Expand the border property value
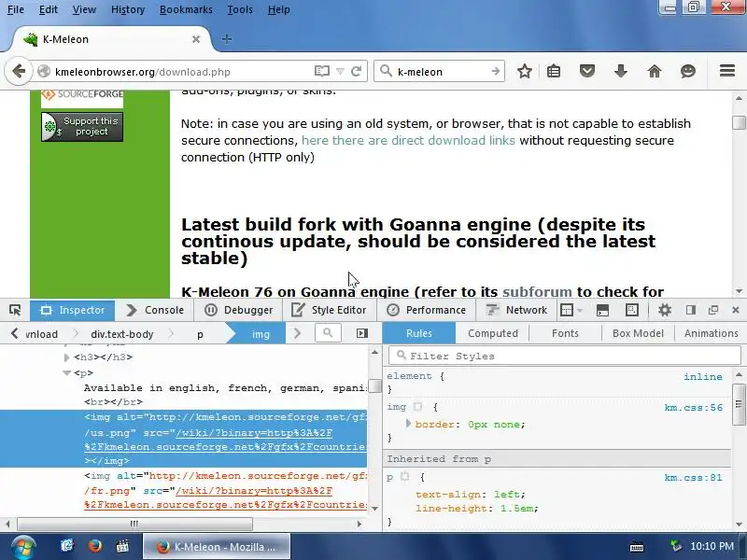 pyautogui.click(x=408, y=423)
